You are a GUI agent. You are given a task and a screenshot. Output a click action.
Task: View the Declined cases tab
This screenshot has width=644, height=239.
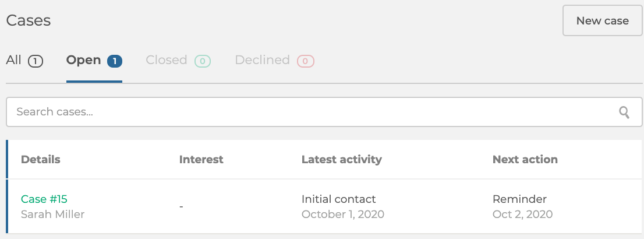274,61
